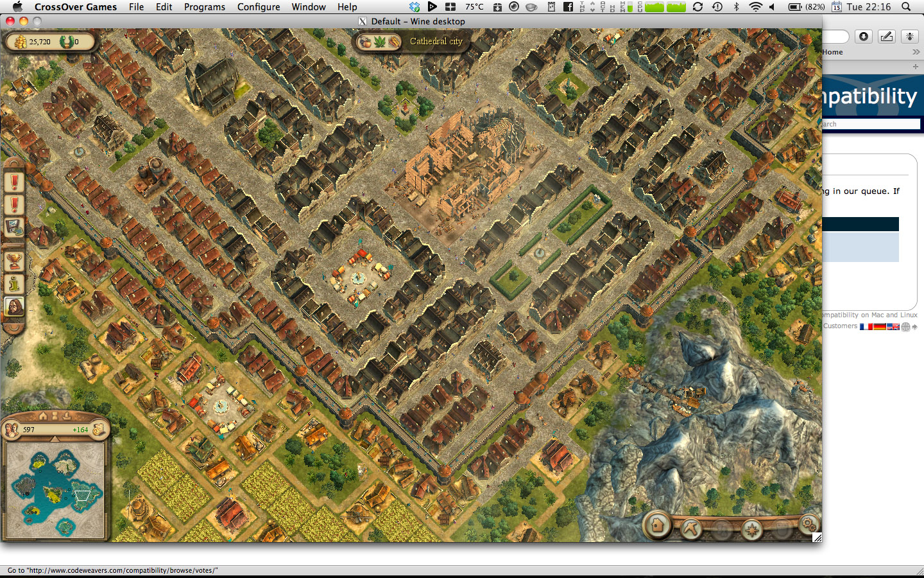Select the pickaxe demolish tool
Screen dimensions: 924x578
(691, 529)
